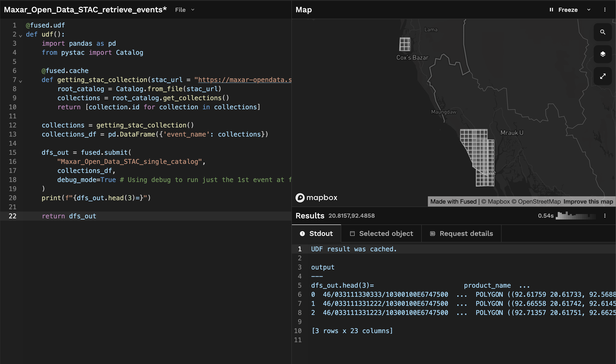The image size is (616, 364).
Task: Open the Results panel kebab menu
Action: pyautogui.click(x=605, y=216)
